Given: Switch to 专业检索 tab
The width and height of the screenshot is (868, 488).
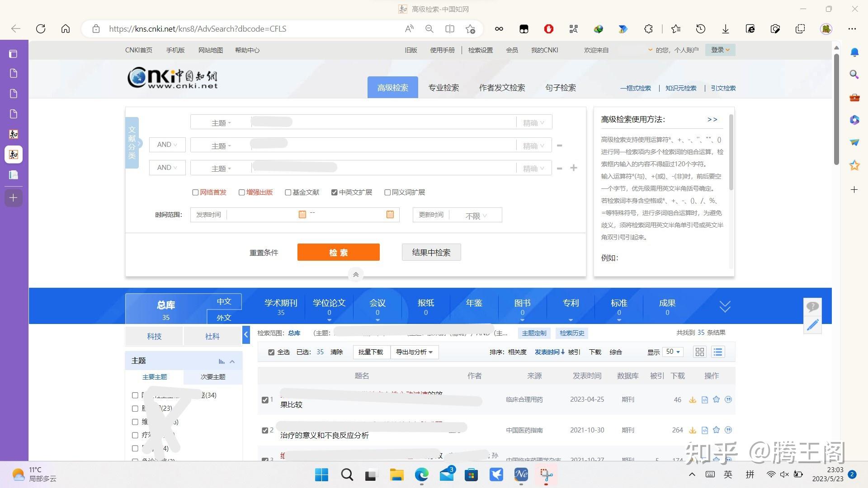Looking at the screenshot, I should tap(443, 88).
